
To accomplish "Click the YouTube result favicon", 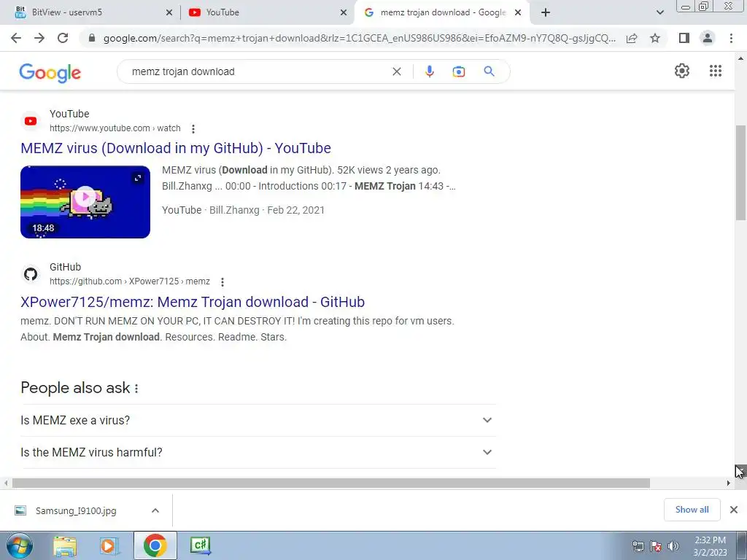I will 31,121.
